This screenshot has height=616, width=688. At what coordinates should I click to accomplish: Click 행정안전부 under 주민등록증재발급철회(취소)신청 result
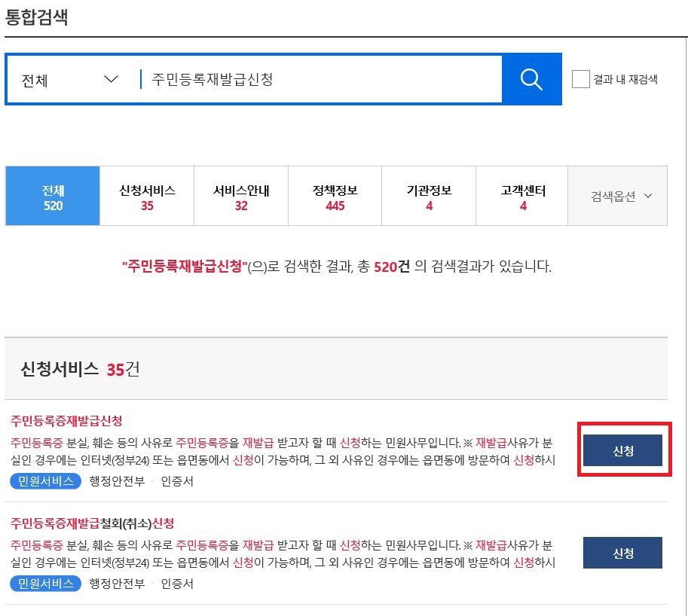pos(117,584)
